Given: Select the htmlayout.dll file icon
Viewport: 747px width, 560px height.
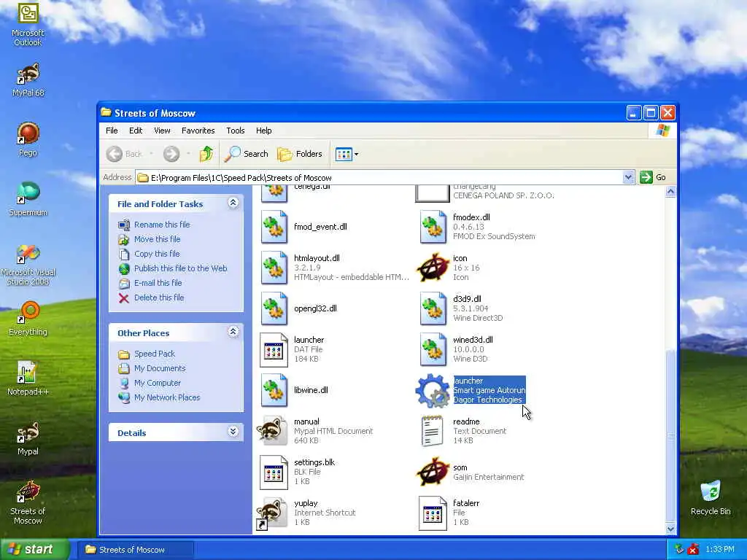Looking at the screenshot, I should pos(274,268).
